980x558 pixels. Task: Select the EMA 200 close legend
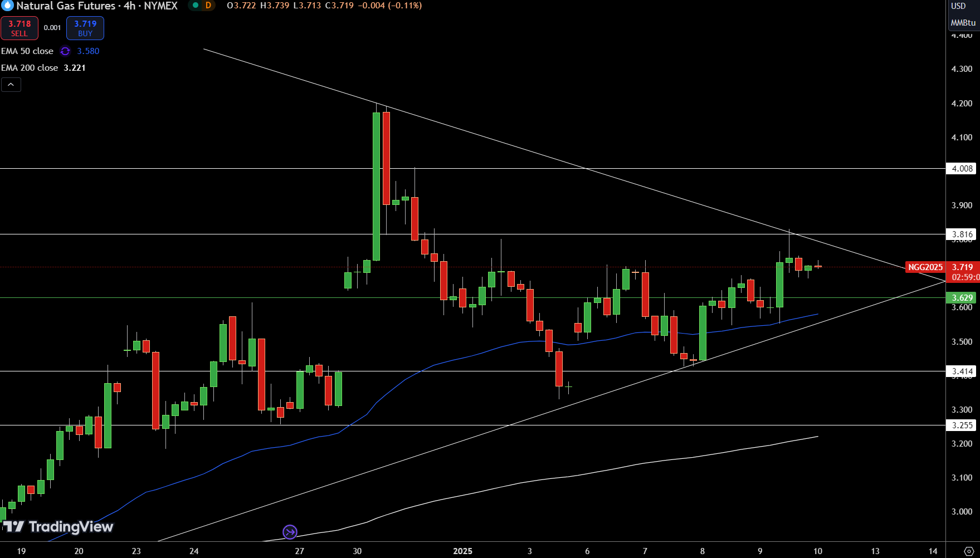(30, 68)
